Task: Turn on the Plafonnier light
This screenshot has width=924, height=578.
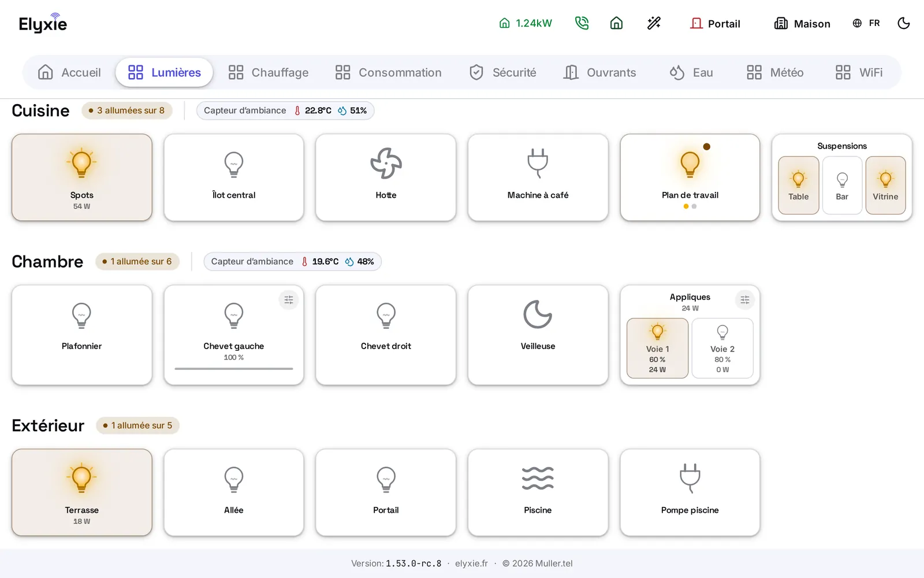Action: 82,335
